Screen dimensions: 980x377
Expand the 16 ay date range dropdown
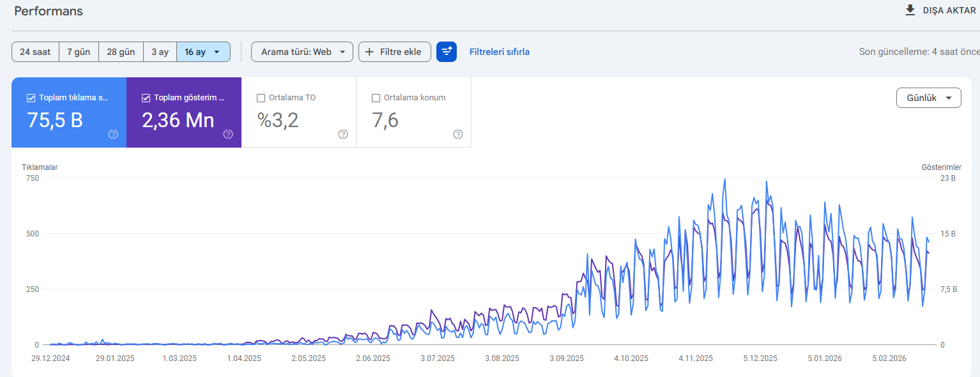[203, 52]
